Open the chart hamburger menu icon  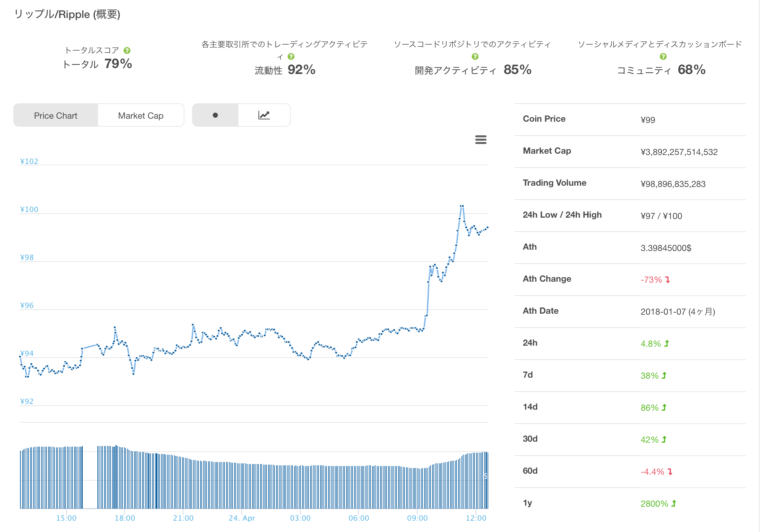click(481, 140)
